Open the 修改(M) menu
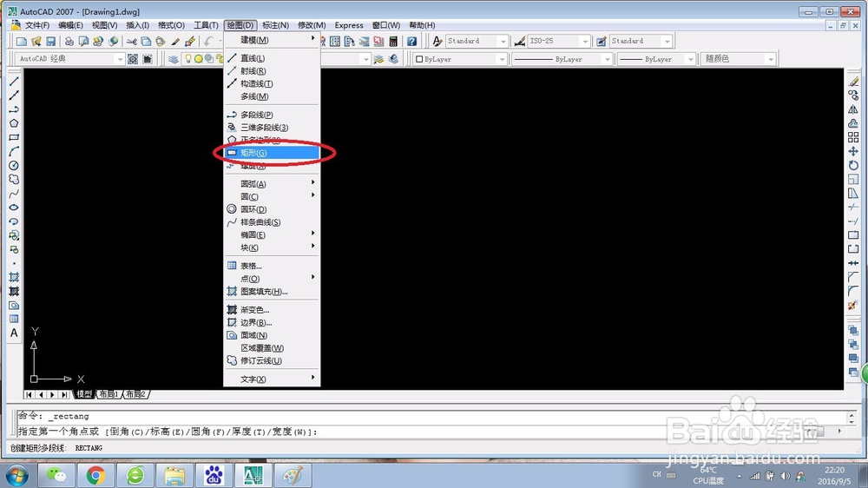The width and height of the screenshot is (868, 488). click(x=312, y=25)
